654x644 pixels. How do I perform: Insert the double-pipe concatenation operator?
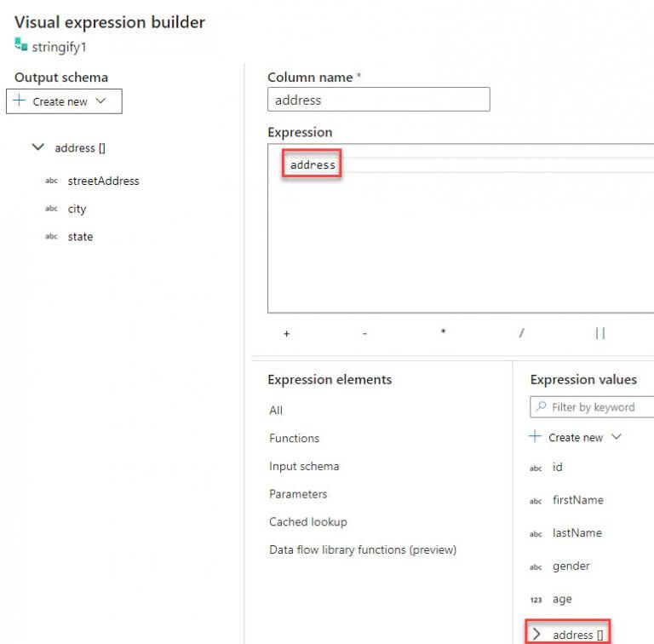(x=599, y=334)
